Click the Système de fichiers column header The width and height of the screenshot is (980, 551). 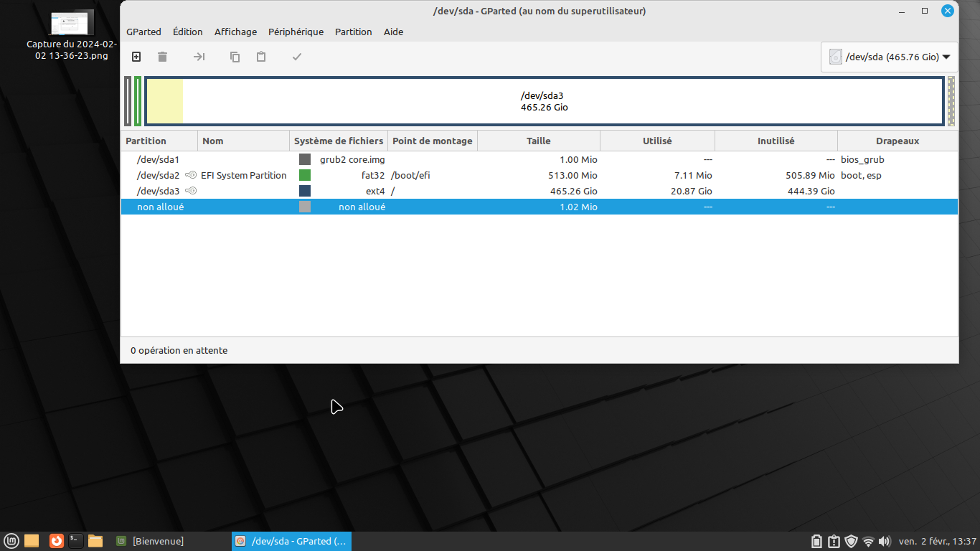pyautogui.click(x=339, y=141)
